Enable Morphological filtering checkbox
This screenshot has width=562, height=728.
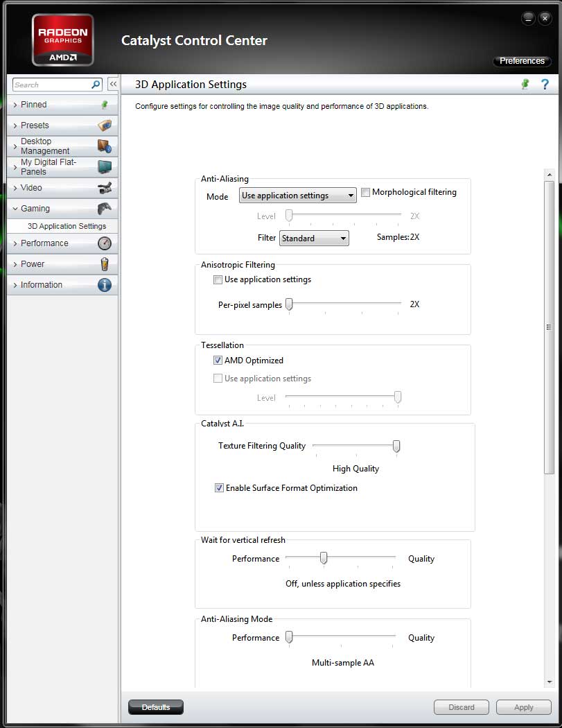tap(366, 192)
